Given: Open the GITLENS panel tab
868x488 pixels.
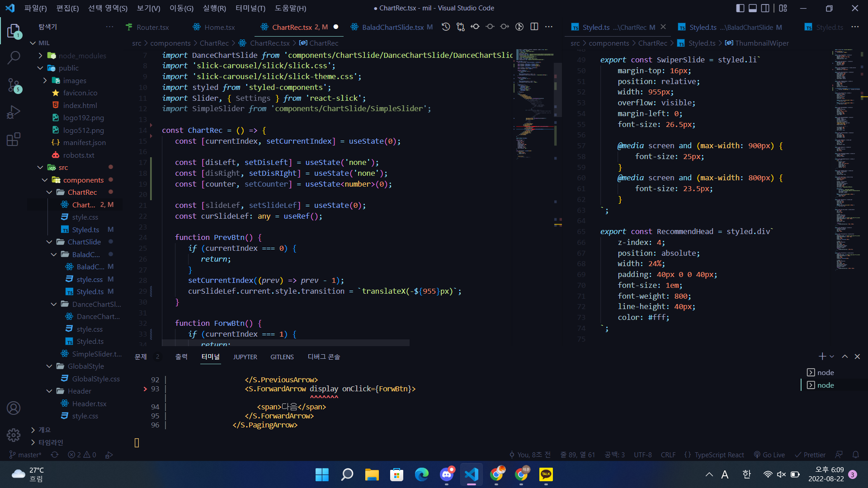Looking at the screenshot, I should (282, 357).
